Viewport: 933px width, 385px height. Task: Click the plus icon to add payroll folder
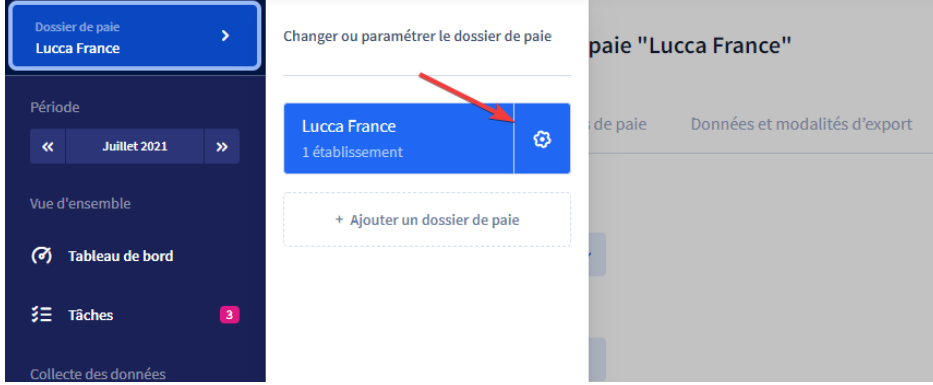click(x=339, y=220)
